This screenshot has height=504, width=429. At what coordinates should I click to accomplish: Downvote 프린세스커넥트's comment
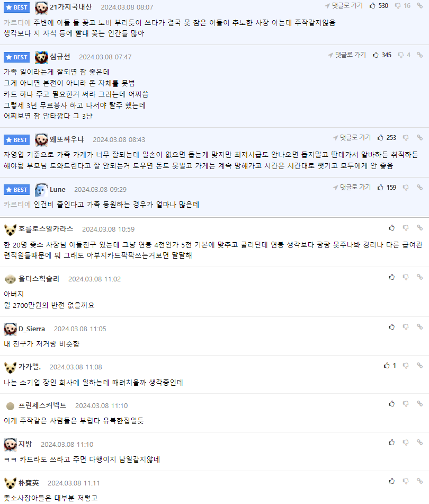(x=406, y=404)
